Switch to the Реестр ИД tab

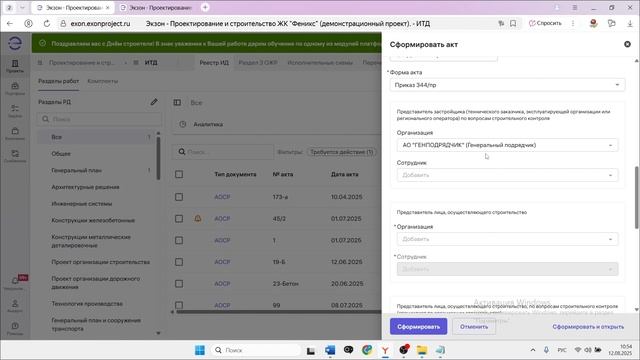click(x=214, y=62)
